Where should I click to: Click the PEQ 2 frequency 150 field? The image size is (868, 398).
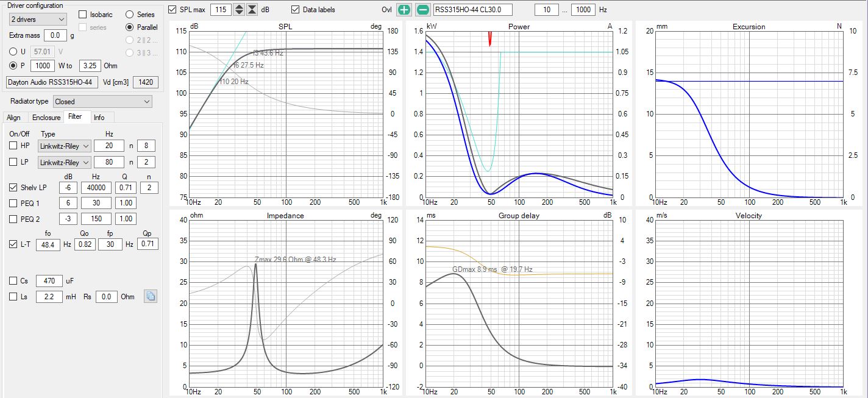coord(96,219)
